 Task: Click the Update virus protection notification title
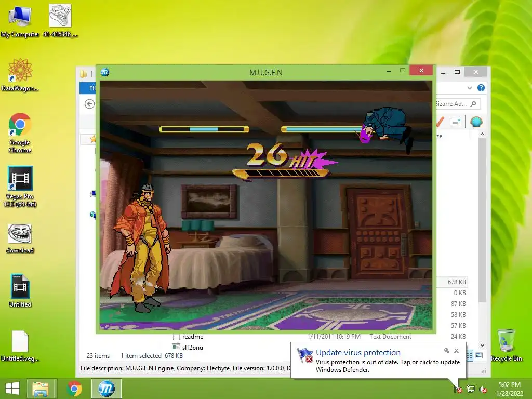click(358, 353)
